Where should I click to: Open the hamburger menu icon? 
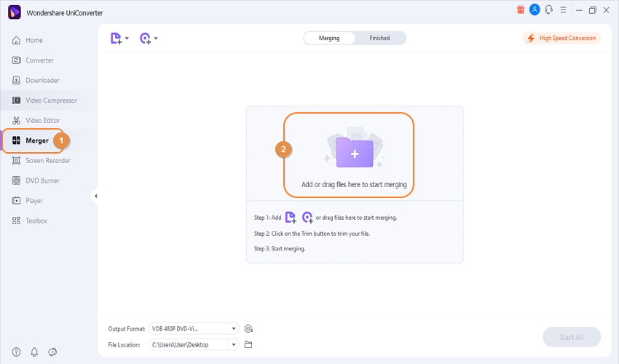pos(564,10)
